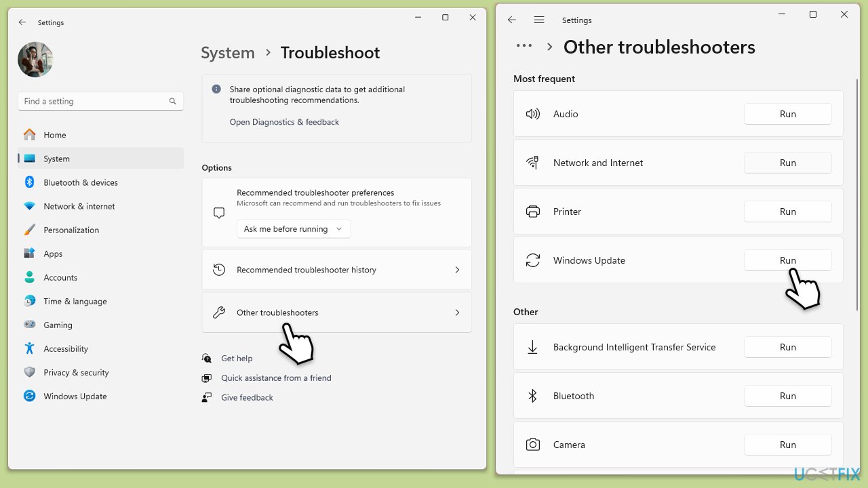Select System in sidebar
This screenshot has height=488, width=868.
coord(100,159)
